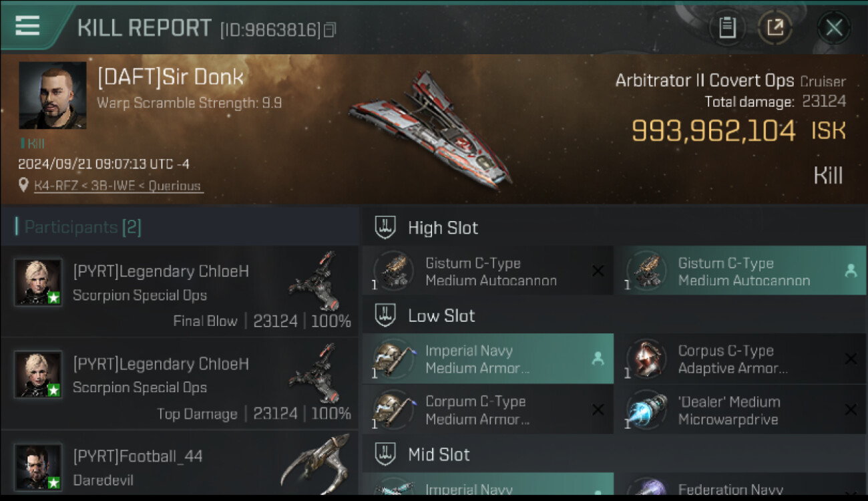Open Legendary ChloeH Final Blow entry
The height and width of the screenshot is (501, 868).
tap(180, 291)
